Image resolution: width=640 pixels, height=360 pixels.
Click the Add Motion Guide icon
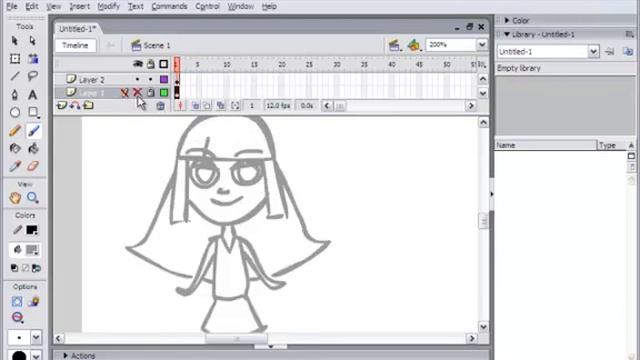pos(75,106)
